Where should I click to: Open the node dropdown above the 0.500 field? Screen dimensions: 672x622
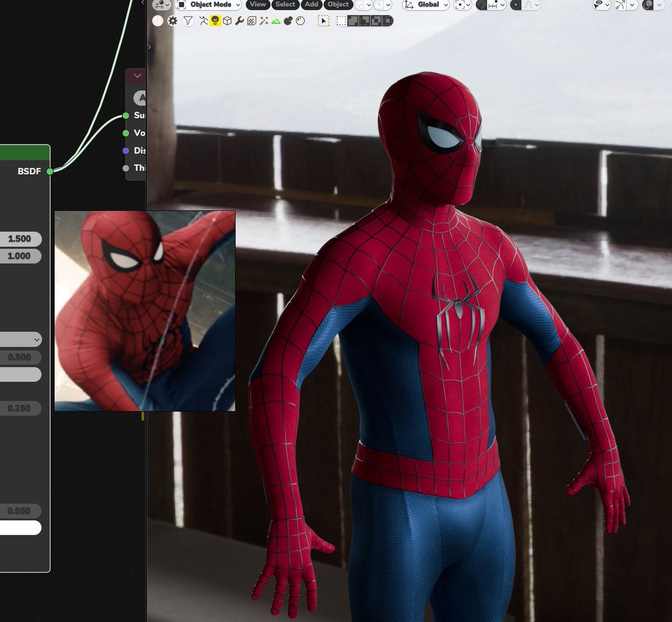coord(21,339)
